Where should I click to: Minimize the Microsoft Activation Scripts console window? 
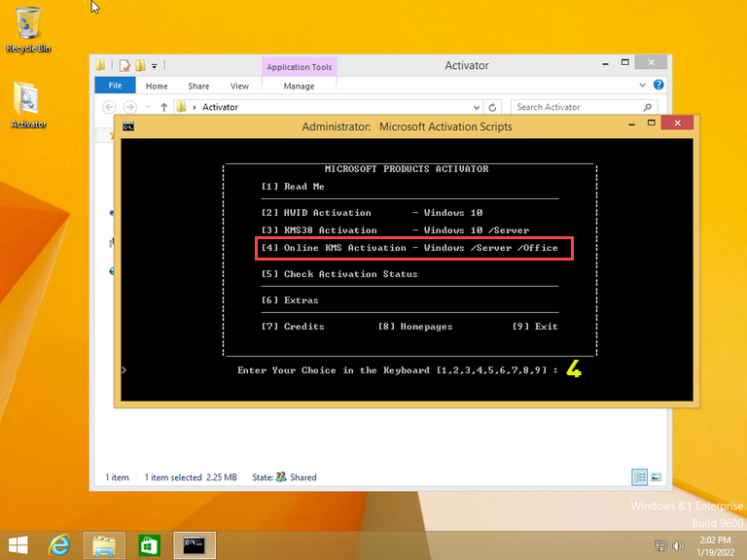click(x=631, y=123)
